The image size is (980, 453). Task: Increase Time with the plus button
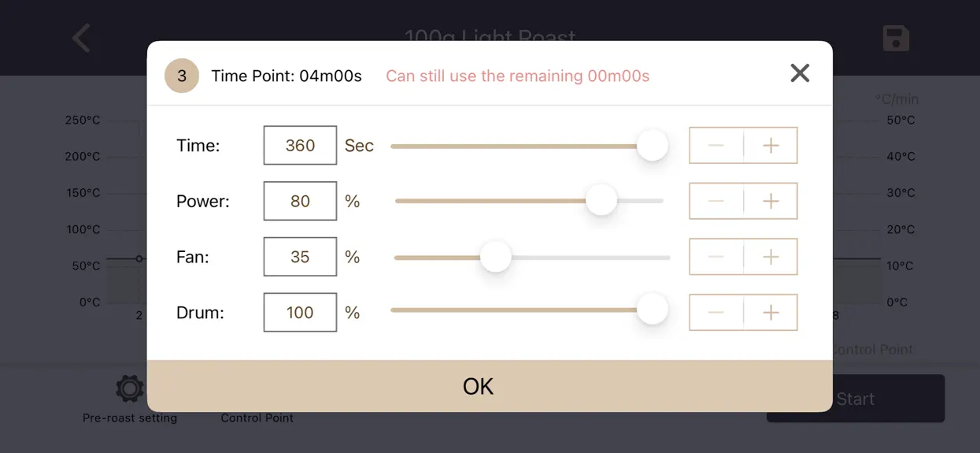tap(771, 146)
